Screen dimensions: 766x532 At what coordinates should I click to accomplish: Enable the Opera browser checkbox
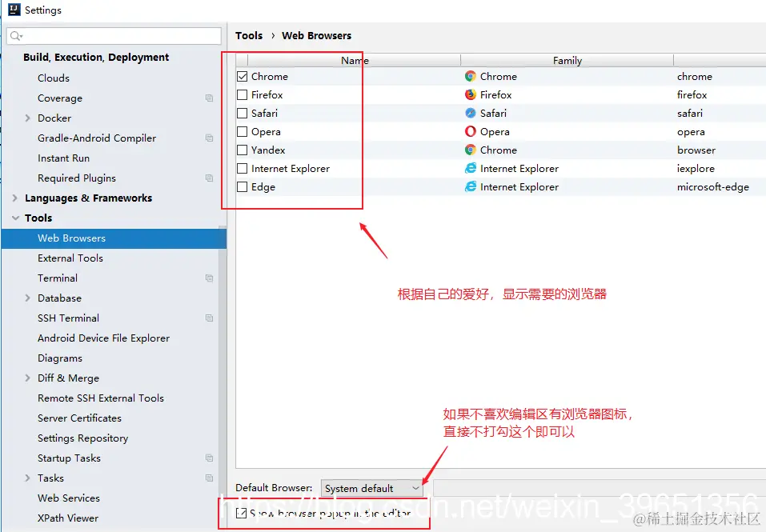[x=242, y=132]
